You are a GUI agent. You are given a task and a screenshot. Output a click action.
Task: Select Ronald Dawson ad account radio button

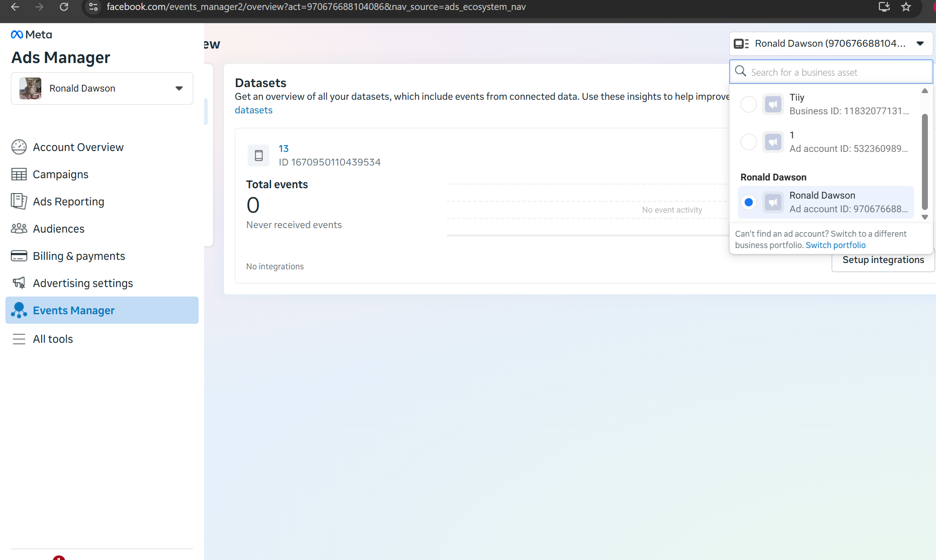(x=748, y=202)
